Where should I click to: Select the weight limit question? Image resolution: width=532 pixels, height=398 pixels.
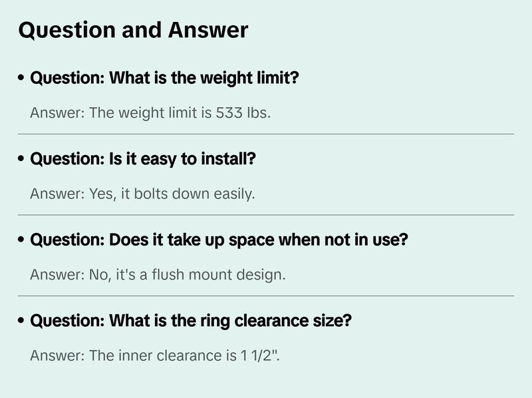click(165, 78)
